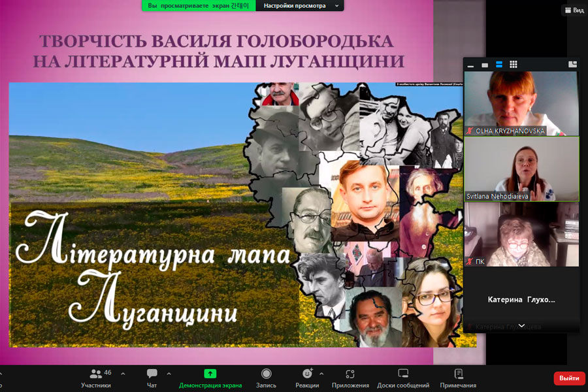
Task: Expand the caret next to Реакции
Action: 321,374
